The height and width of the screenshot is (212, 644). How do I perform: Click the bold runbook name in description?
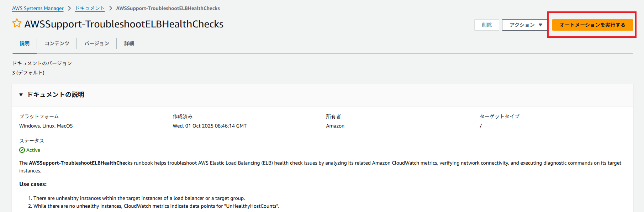tap(81, 163)
